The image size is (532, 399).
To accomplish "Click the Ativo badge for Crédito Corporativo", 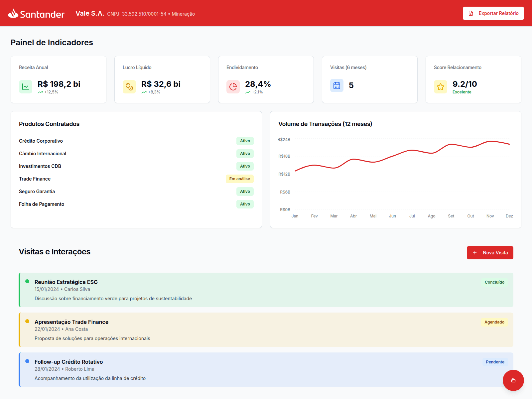I will pyautogui.click(x=245, y=141).
